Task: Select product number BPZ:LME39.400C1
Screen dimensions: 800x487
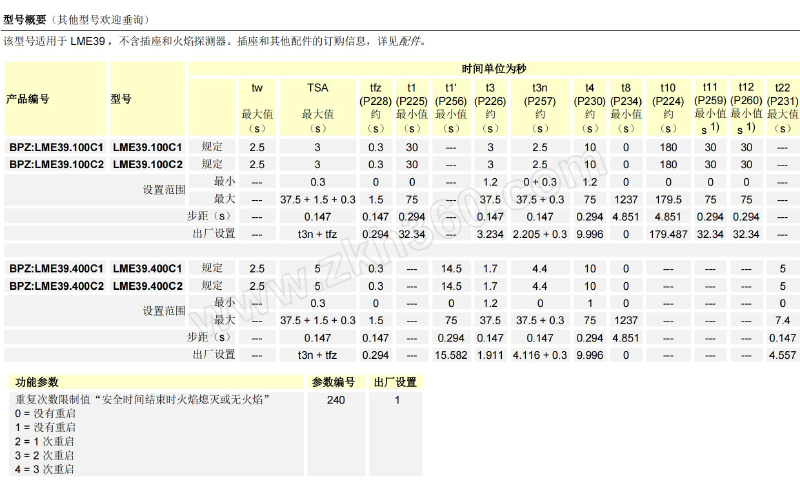Action: pyautogui.click(x=56, y=269)
